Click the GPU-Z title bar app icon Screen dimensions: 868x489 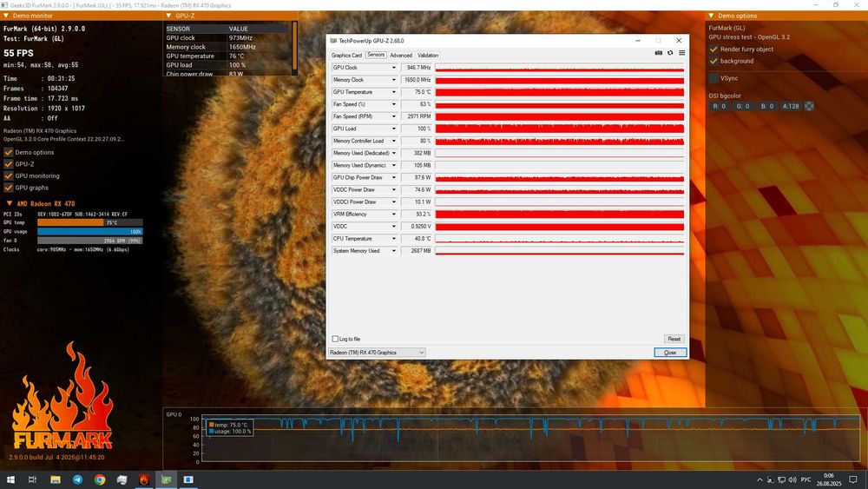pyautogui.click(x=333, y=41)
